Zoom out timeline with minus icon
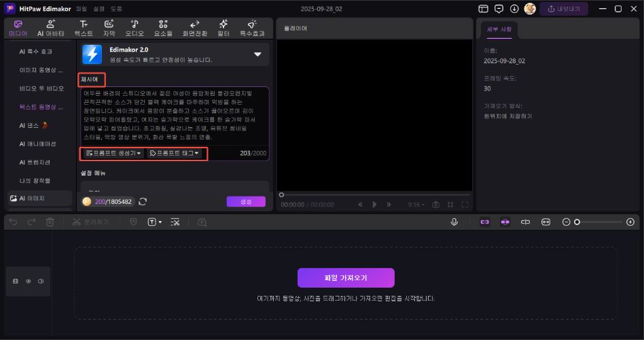The height and width of the screenshot is (340, 644). tap(566, 222)
